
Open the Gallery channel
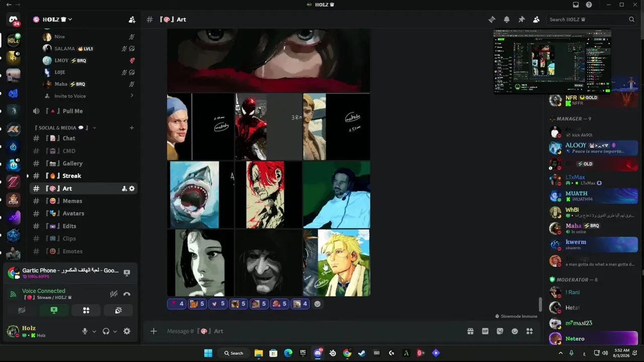click(x=83, y=163)
